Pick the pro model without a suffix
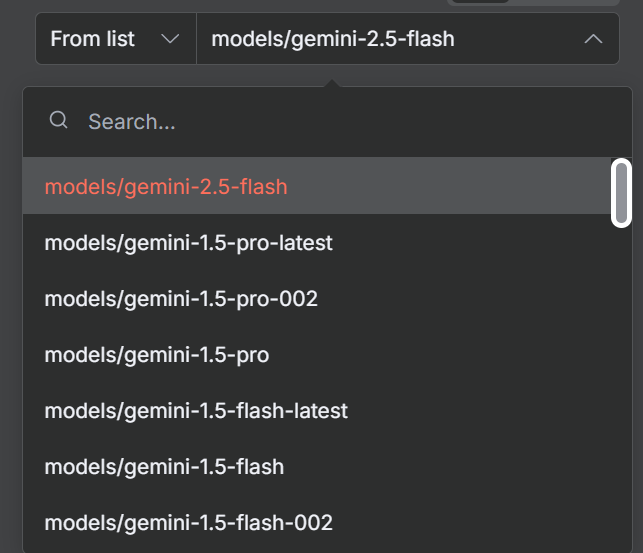Viewport: 643px width, 553px height. (x=157, y=355)
